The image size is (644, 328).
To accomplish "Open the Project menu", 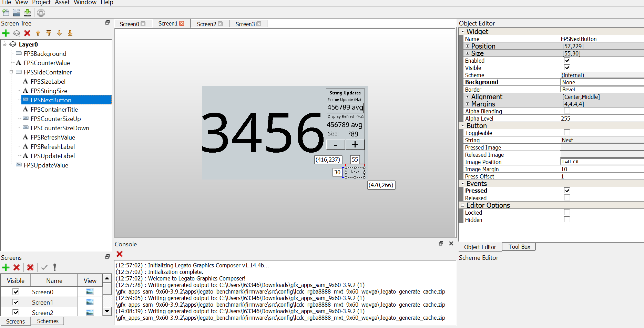I will pyautogui.click(x=41, y=2).
